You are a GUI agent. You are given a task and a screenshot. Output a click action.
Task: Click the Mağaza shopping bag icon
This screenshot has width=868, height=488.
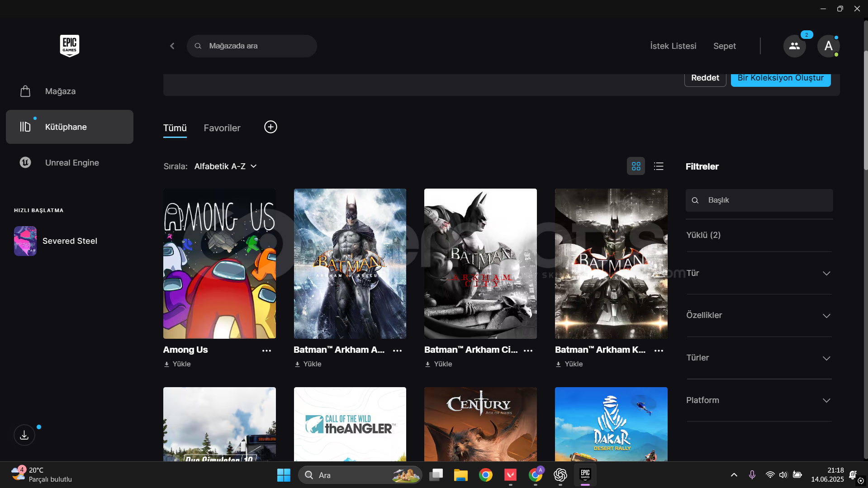tap(25, 91)
